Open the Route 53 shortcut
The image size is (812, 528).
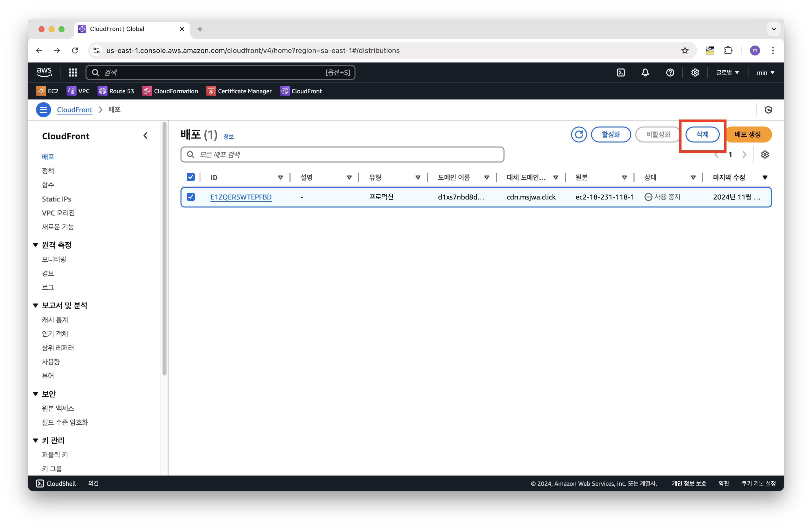[x=116, y=91]
